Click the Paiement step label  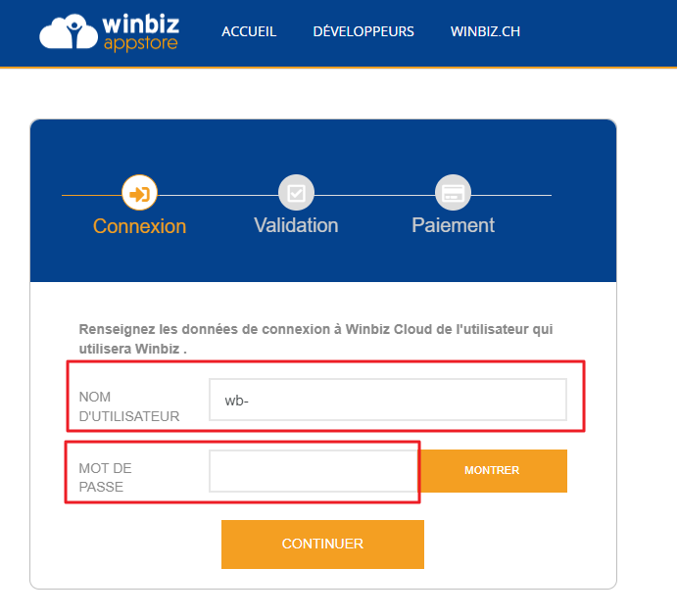[x=453, y=225]
